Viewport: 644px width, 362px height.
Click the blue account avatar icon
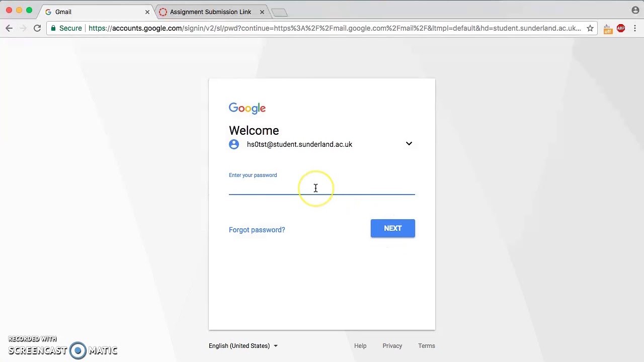click(234, 144)
